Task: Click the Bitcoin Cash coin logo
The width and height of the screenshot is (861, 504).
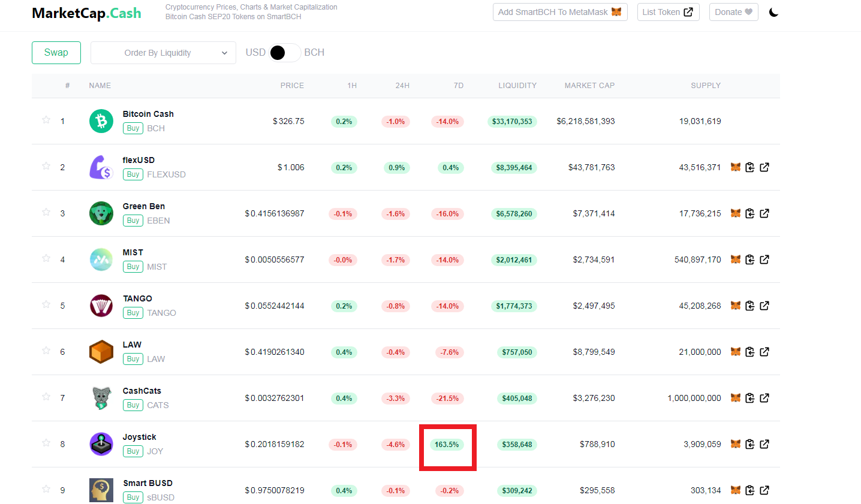Action: pyautogui.click(x=101, y=121)
